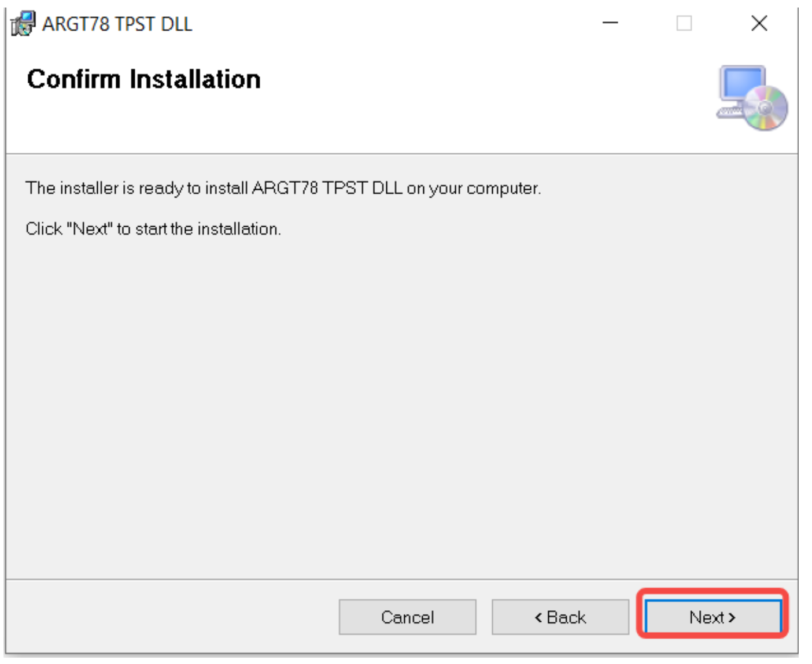Cancel the ARGT78 TPST DLL installation

coord(407,617)
